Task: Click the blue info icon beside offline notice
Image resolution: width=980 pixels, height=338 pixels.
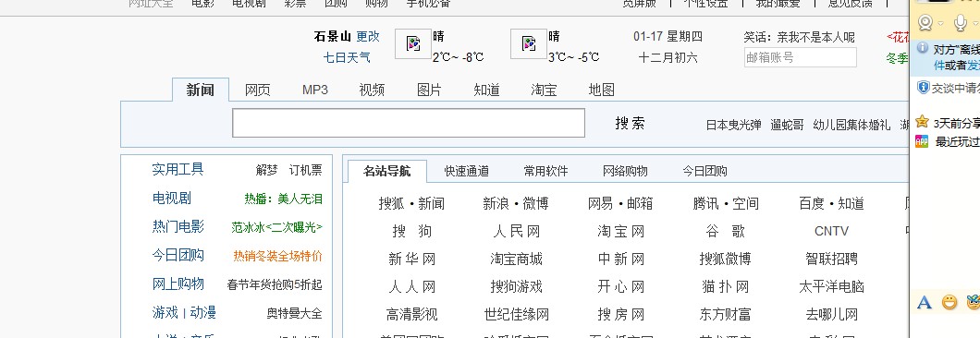Action: [x=923, y=48]
